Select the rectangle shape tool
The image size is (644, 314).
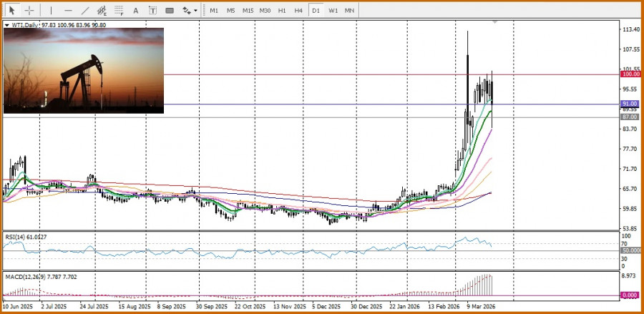(170, 11)
